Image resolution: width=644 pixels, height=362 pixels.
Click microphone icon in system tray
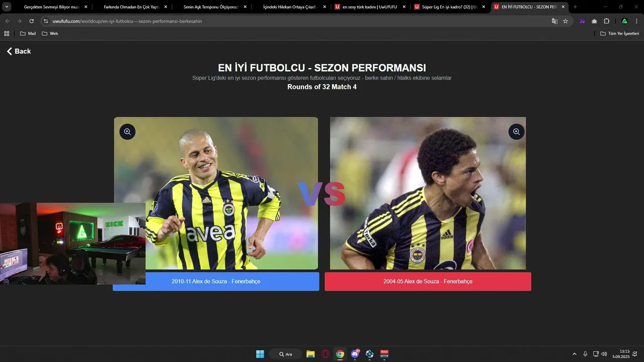[585, 354]
